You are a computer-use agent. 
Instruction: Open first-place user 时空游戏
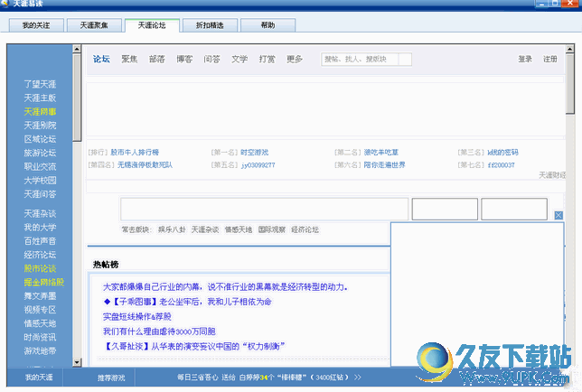tap(254, 152)
